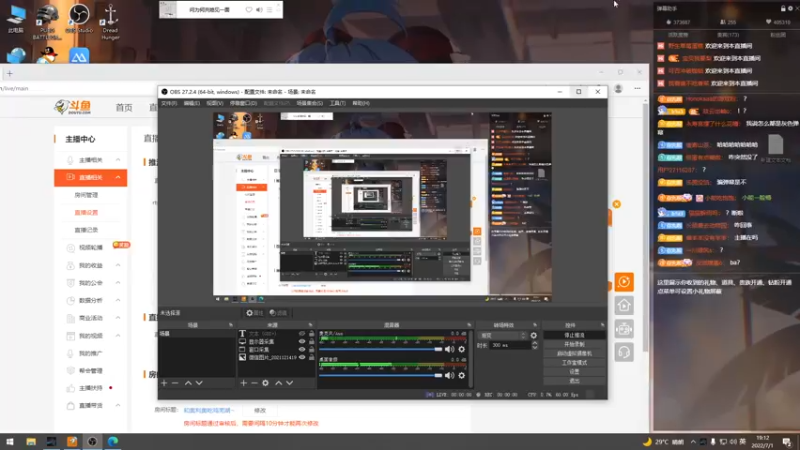Open 此电脑 desktop icon
This screenshot has height=450, width=800.
click(x=16, y=19)
